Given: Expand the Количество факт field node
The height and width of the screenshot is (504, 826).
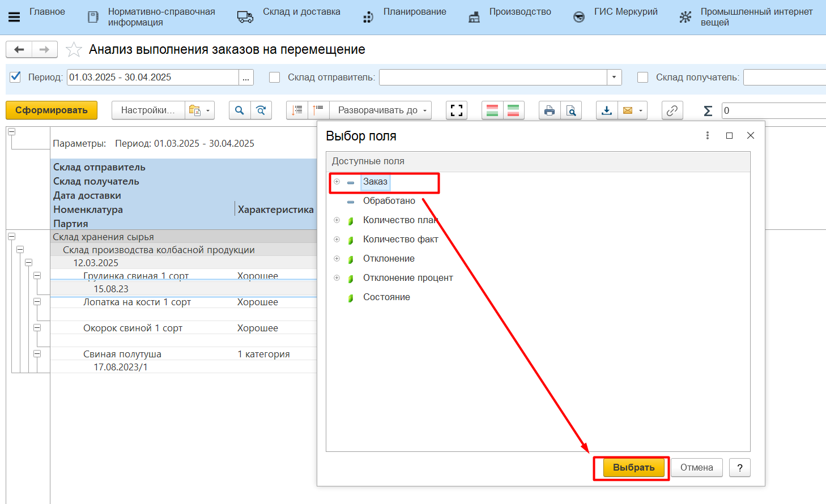Looking at the screenshot, I should (337, 240).
